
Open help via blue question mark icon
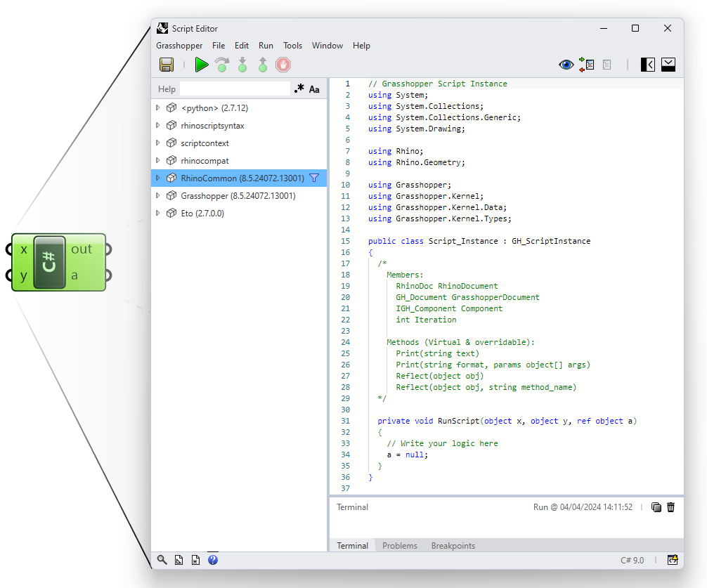coord(213,560)
